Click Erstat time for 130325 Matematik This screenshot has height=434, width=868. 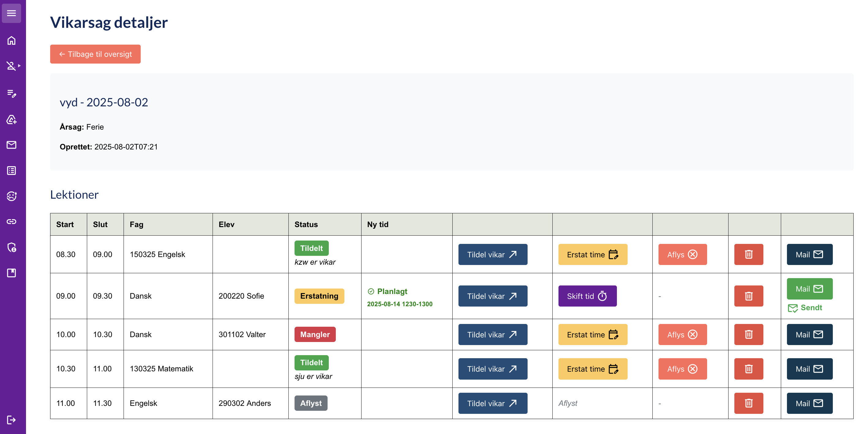click(x=592, y=369)
